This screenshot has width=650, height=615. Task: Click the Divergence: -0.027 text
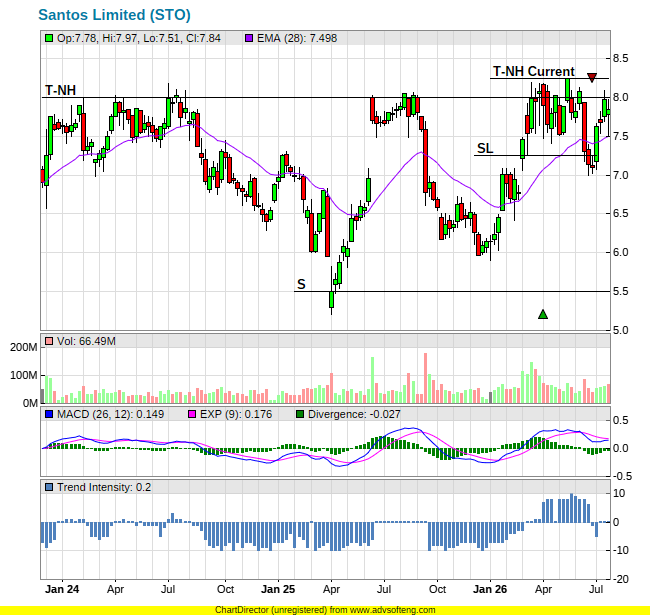pyautogui.click(x=354, y=414)
